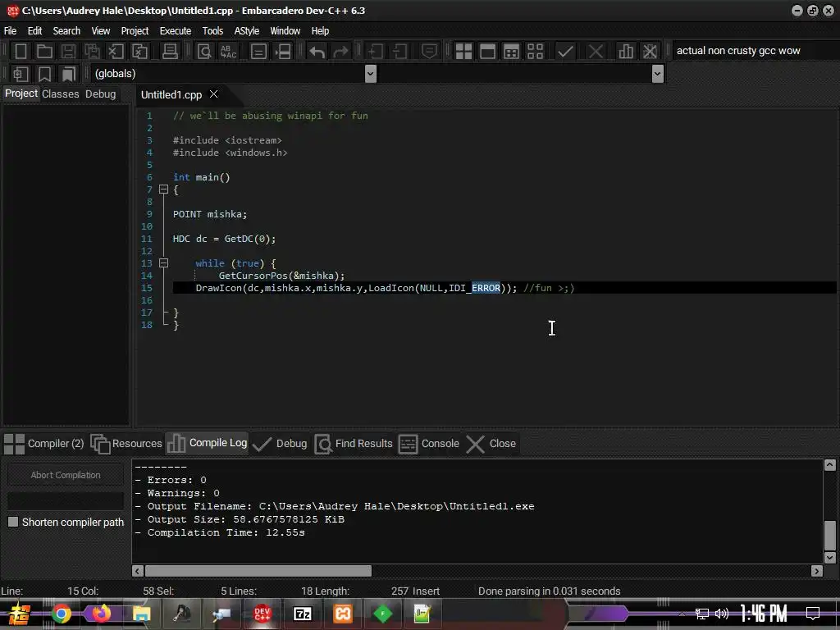Click the Abort Compilation button
Screen dimensions: 840x630
[x=66, y=475]
